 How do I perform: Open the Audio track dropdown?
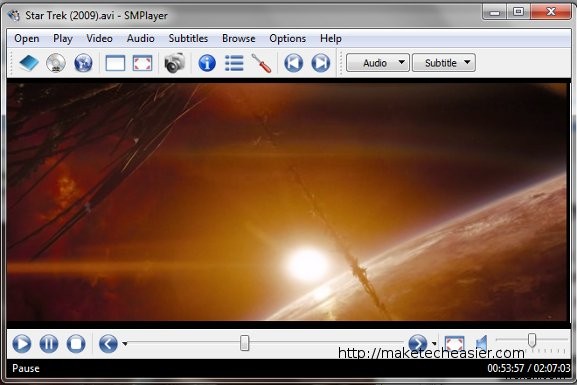[378, 63]
